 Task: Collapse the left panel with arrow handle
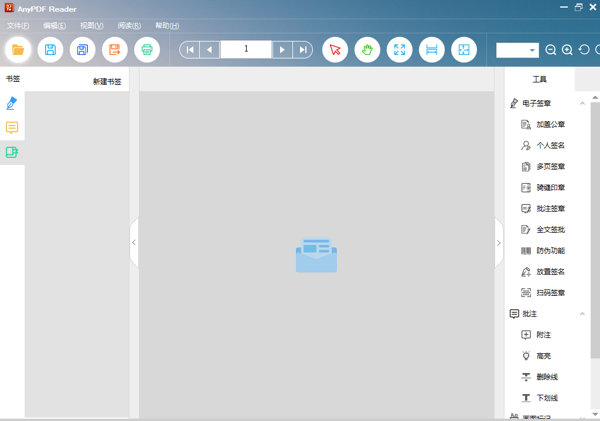click(134, 242)
